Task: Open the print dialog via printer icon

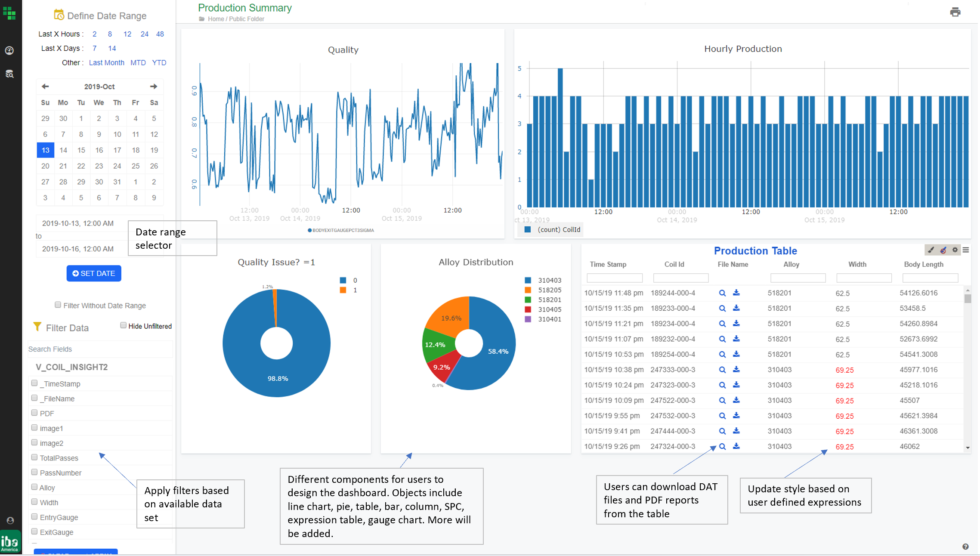Action: coord(955,12)
